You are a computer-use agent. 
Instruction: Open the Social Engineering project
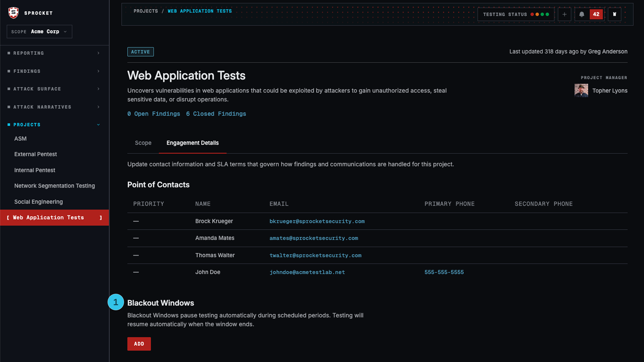pyautogui.click(x=38, y=202)
